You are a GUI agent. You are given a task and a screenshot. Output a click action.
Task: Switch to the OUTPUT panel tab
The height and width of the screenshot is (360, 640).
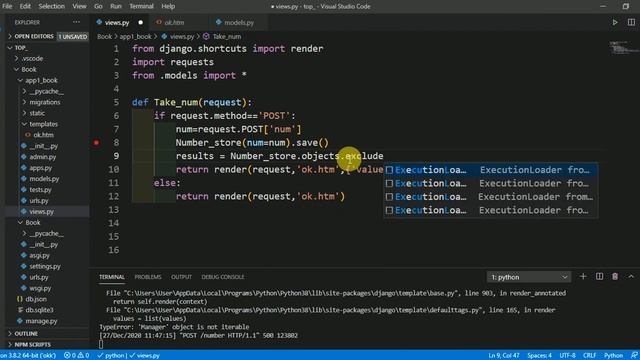click(181, 277)
